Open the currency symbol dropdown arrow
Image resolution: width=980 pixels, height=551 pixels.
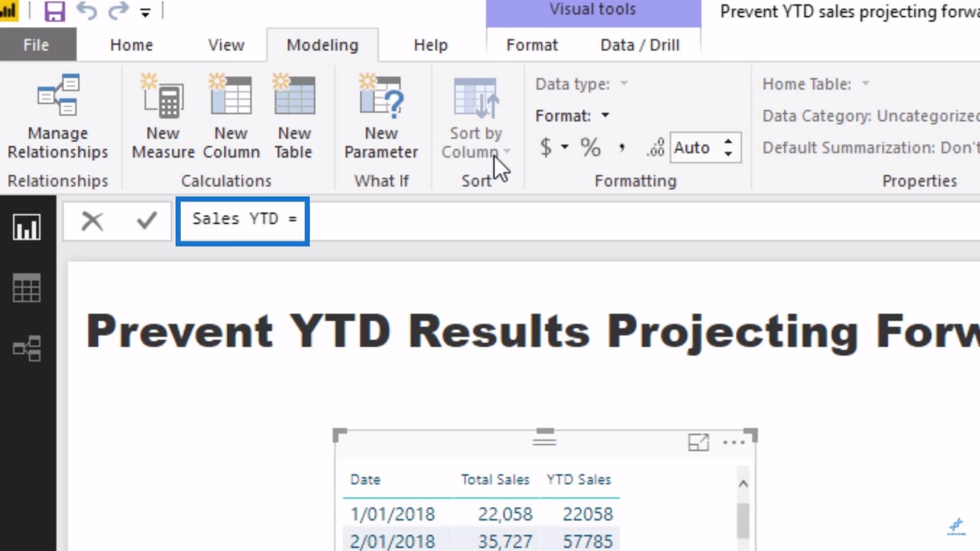click(x=565, y=147)
